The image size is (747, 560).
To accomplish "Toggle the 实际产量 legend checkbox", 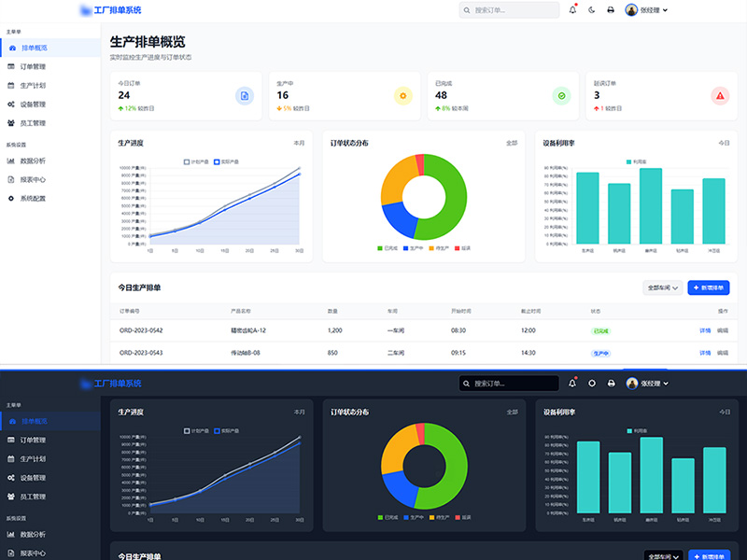I will pos(216,161).
